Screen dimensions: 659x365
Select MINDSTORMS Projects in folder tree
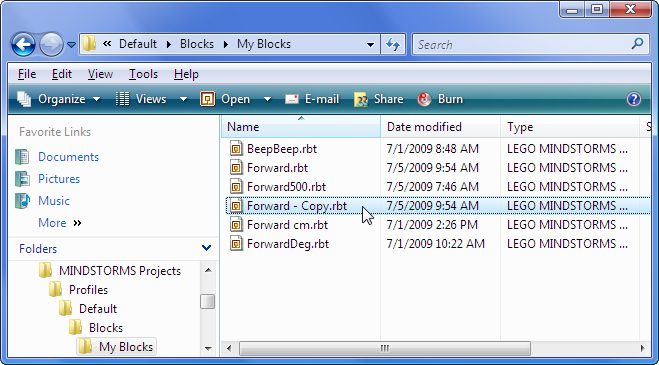(120, 271)
